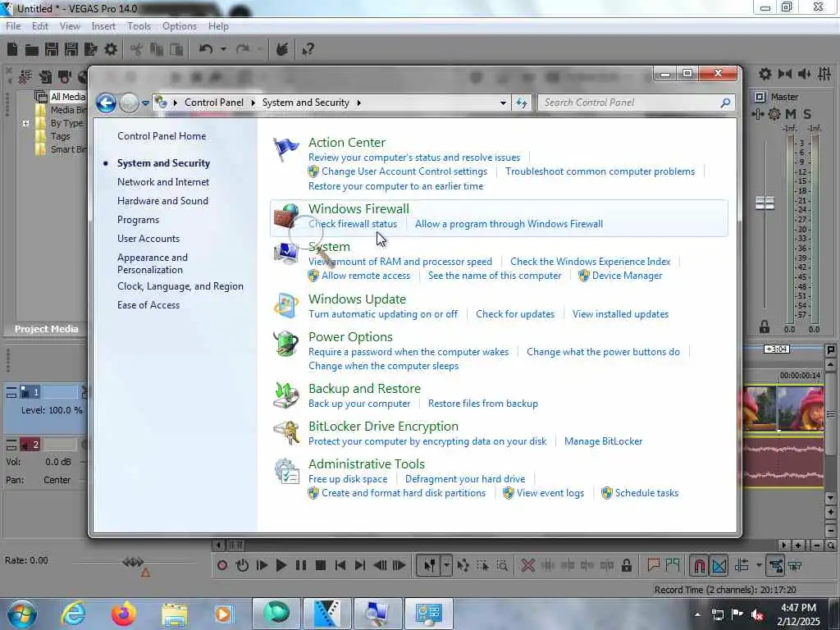Viewport: 840px width, 630px height.
Task: Open the address bar history dropdown
Action: click(503, 103)
